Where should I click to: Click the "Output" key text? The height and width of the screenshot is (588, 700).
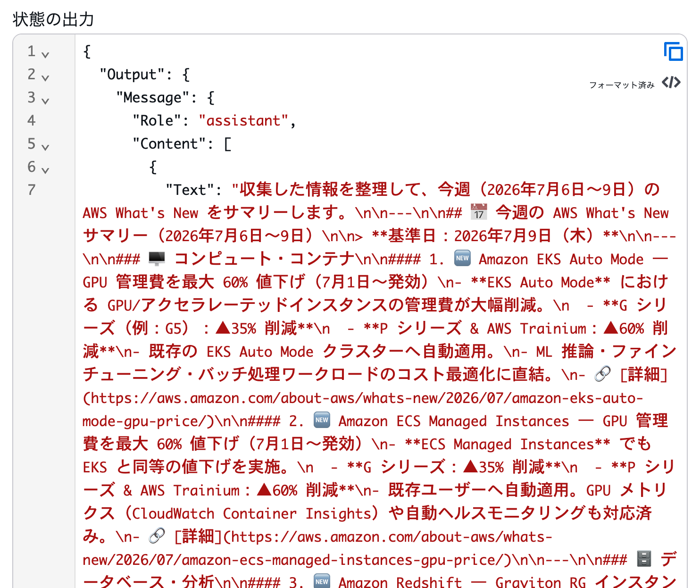132,75
